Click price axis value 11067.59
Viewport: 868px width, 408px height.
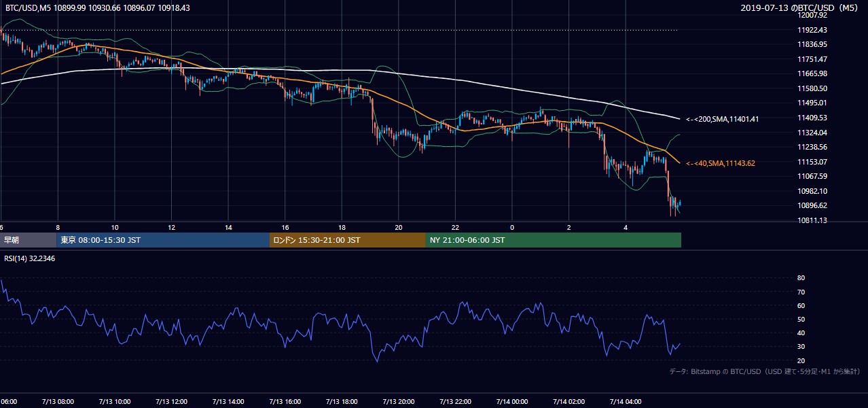812,176
